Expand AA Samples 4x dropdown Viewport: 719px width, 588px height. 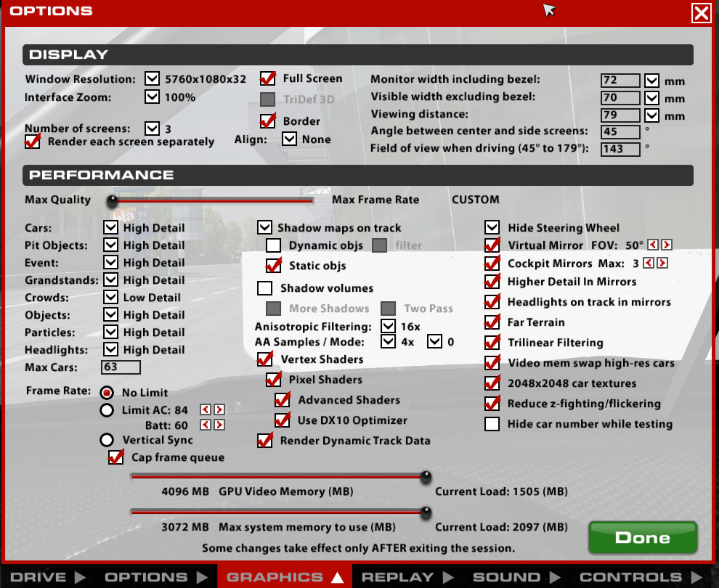tap(389, 341)
